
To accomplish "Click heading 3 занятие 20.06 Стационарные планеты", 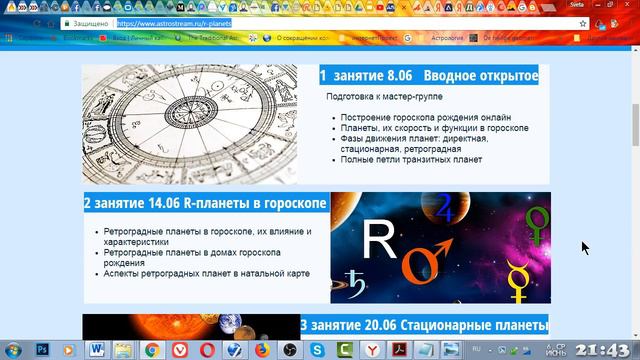I will 424,325.
